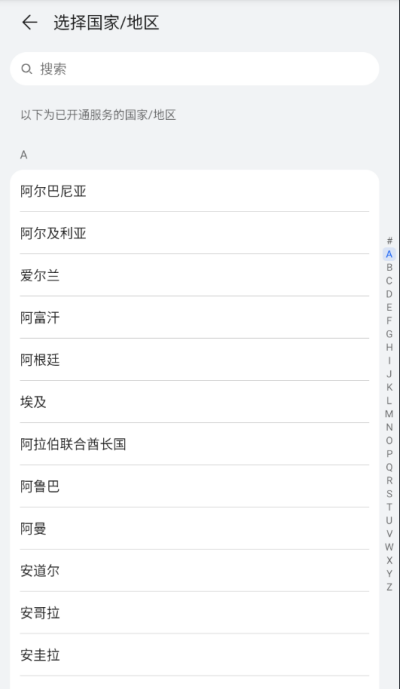
Task: Select 阿尔巴尼亚 from the list
Action: click(194, 191)
